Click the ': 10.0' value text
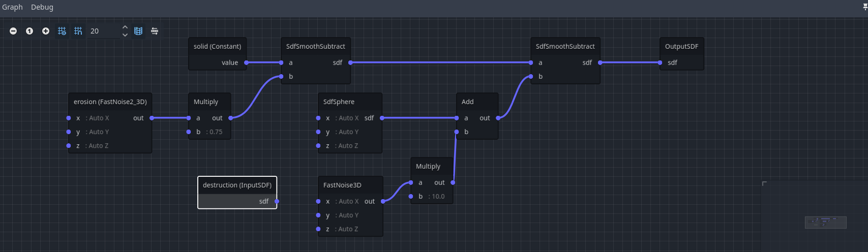The width and height of the screenshot is (868, 252). 436,196
